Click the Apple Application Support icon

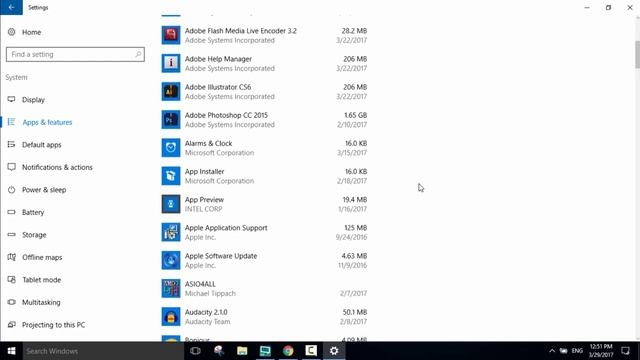click(x=171, y=232)
